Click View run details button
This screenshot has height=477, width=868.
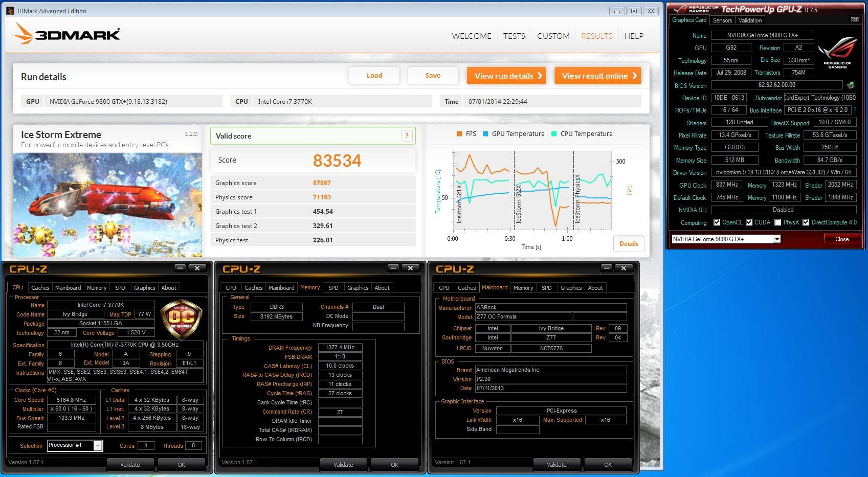click(507, 76)
